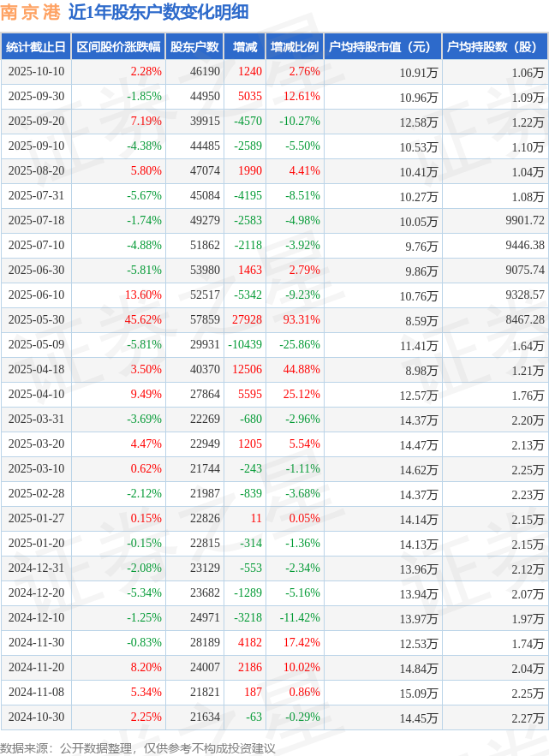This screenshot has height=756, width=549.
Task: Click the 统计截止日 column header
Action: click(x=35, y=47)
